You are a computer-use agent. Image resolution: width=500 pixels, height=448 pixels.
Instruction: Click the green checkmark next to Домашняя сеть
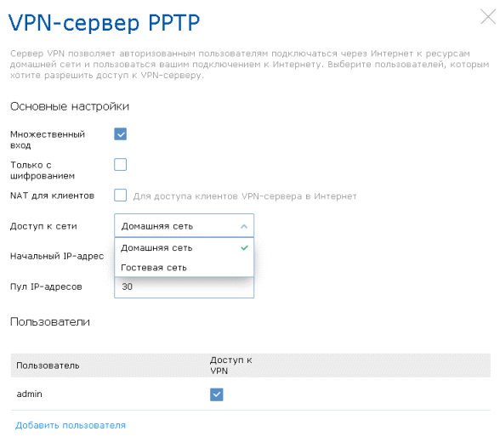pos(244,247)
